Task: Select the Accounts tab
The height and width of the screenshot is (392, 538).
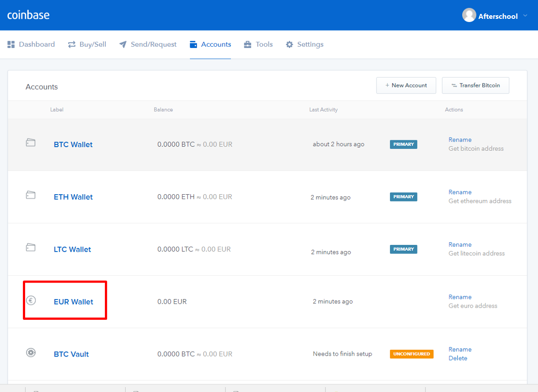Action: (x=210, y=44)
